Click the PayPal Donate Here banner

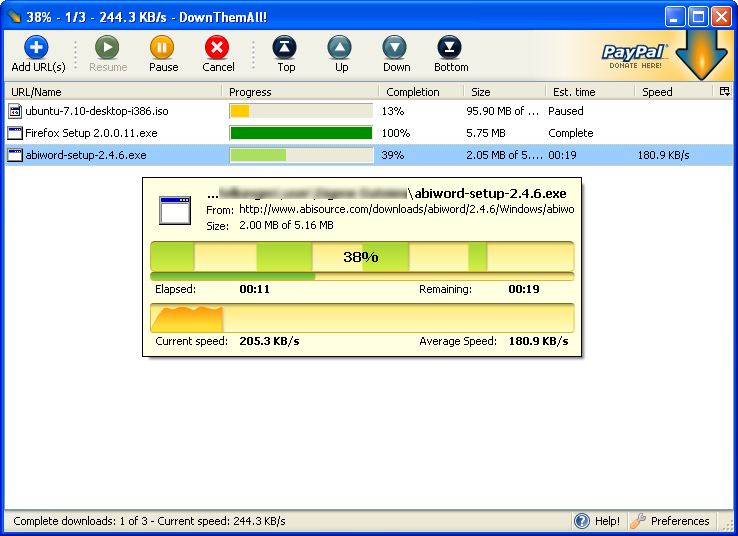tap(635, 54)
